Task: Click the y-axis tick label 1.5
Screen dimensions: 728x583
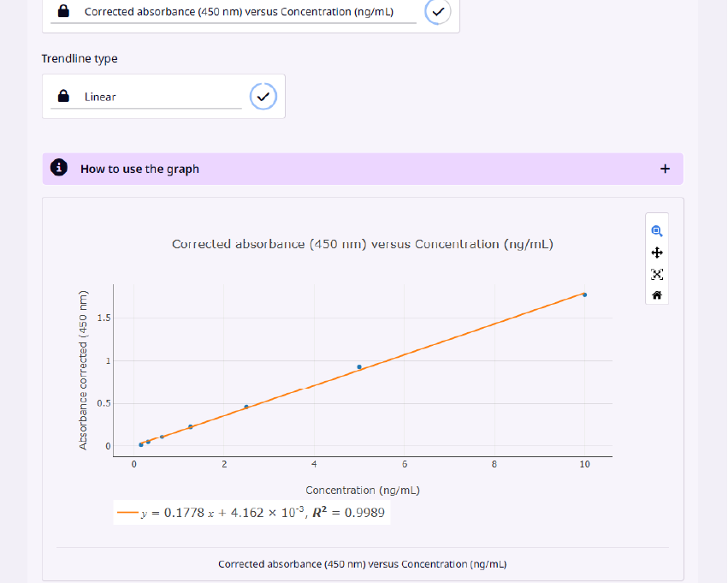Action: [104, 318]
